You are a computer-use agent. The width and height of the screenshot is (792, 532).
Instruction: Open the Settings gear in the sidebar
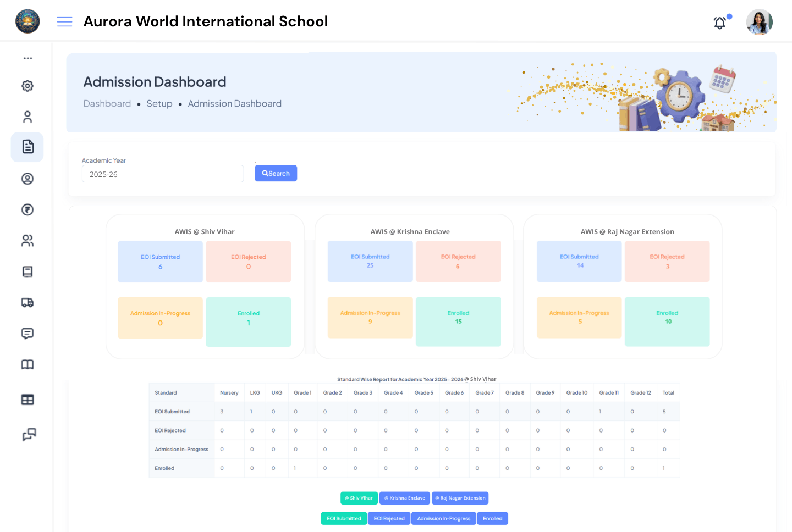[27, 86]
